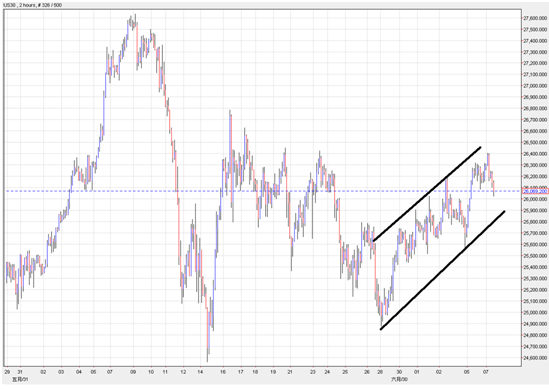
Task: Select the 27,000.000 price level label
Action: pyautogui.click(x=535, y=86)
